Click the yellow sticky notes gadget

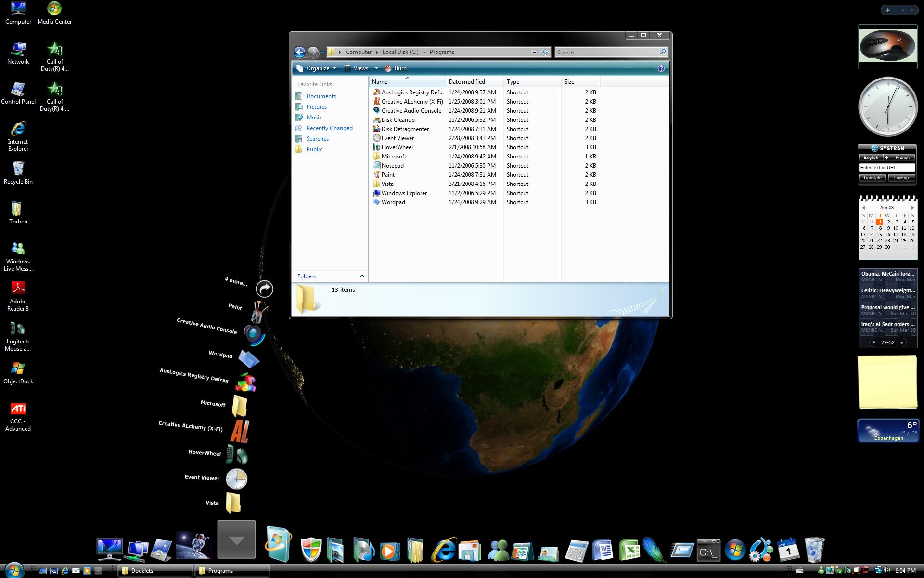[x=887, y=382]
